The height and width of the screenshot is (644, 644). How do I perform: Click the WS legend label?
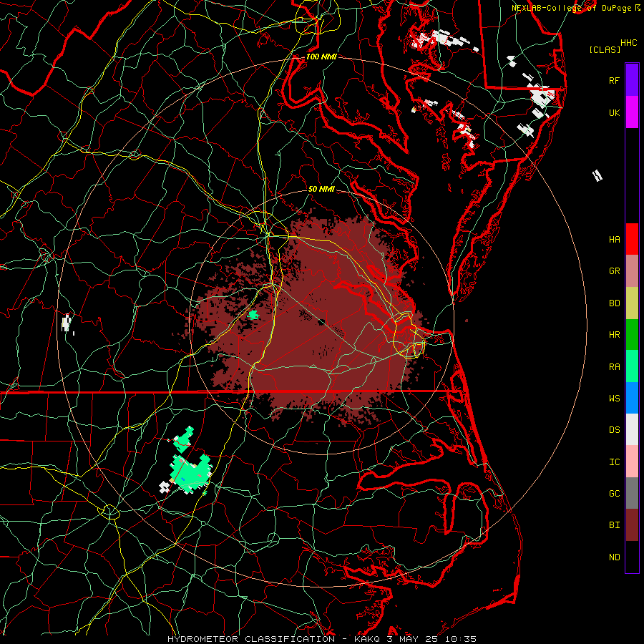[614, 399]
